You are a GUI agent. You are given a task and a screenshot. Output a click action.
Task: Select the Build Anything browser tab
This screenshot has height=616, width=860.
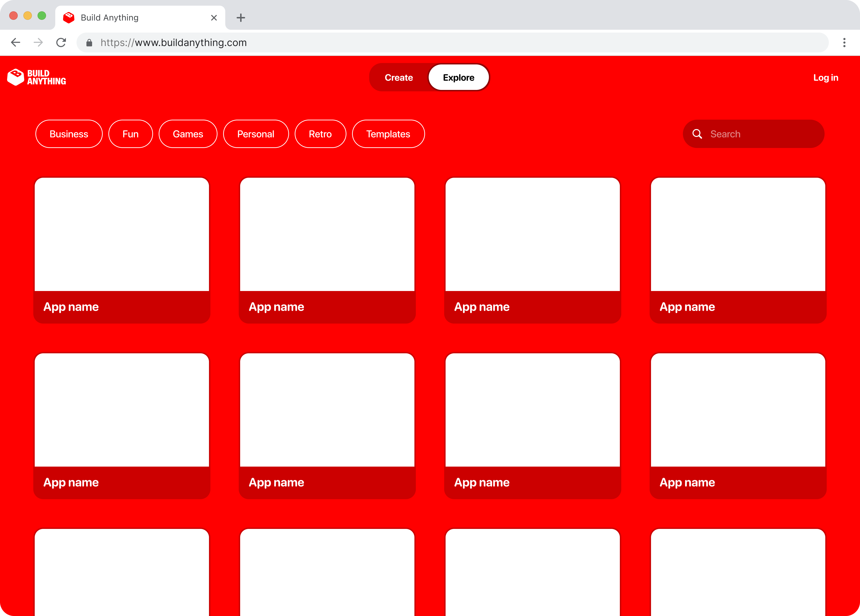[140, 18]
